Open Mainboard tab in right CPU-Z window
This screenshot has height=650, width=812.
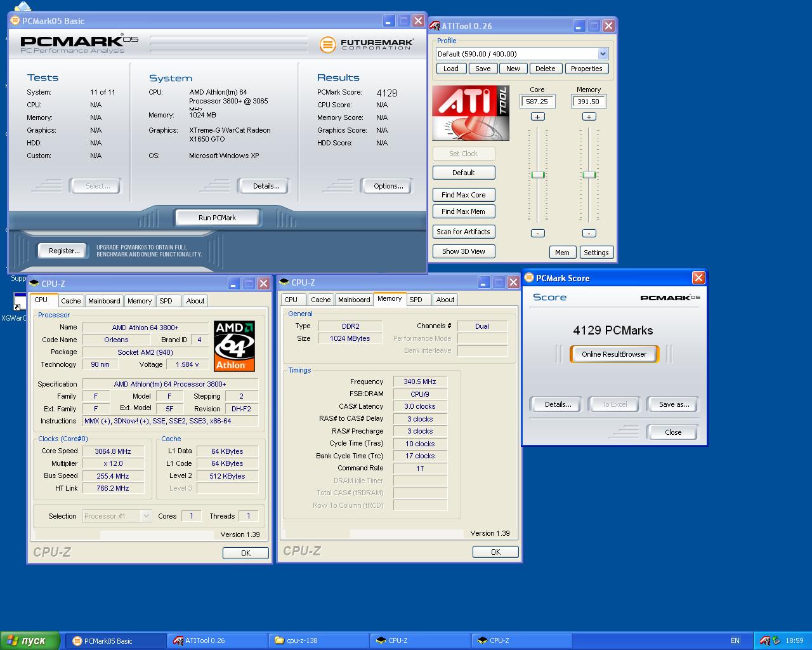(x=354, y=300)
